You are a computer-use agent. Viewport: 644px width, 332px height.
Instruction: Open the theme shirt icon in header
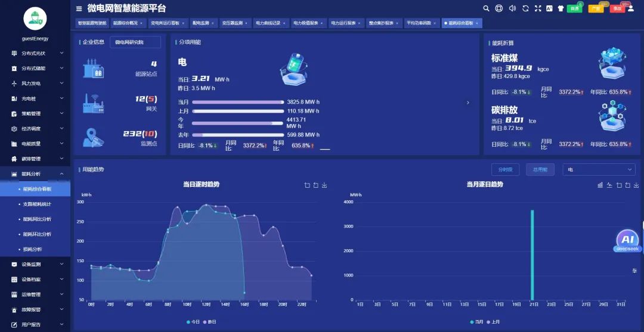coord(561,8)
